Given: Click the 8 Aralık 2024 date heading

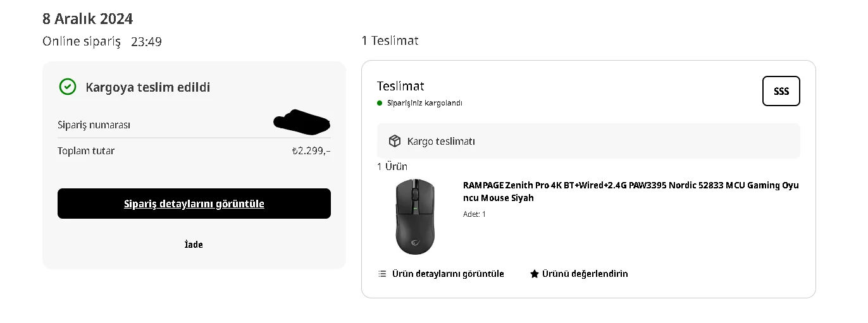Looking at the screenshot, I should click(88, 19).
